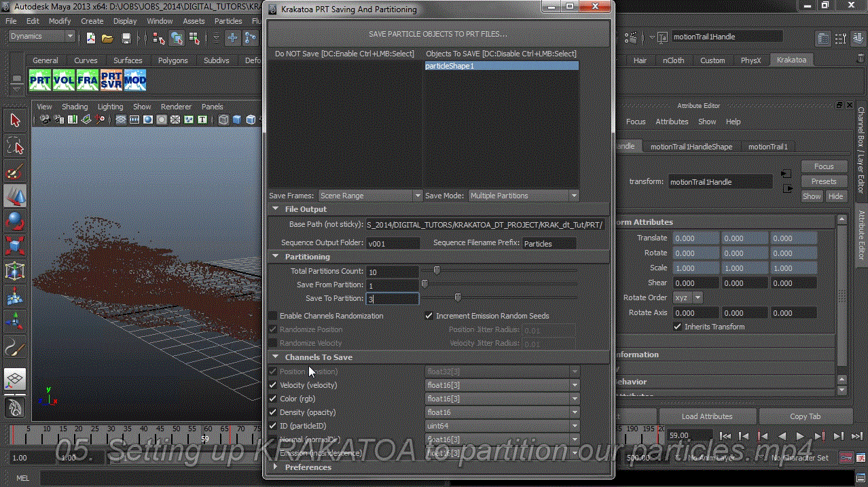Toggle the Tool Settings sidebar icon

pos(839,39)
